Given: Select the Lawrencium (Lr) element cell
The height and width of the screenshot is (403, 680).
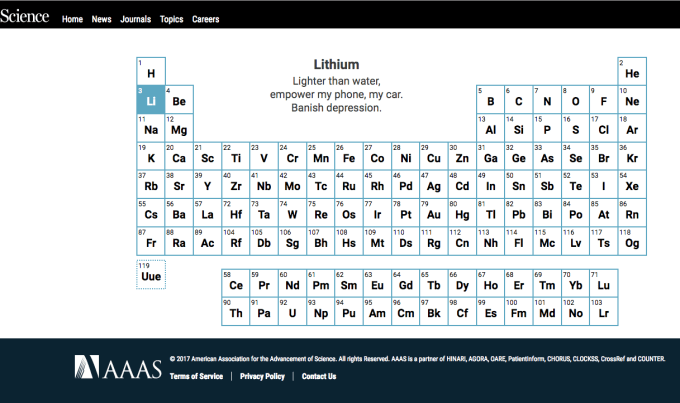Looking at the screenshot, I should click(x=603, y=311).
